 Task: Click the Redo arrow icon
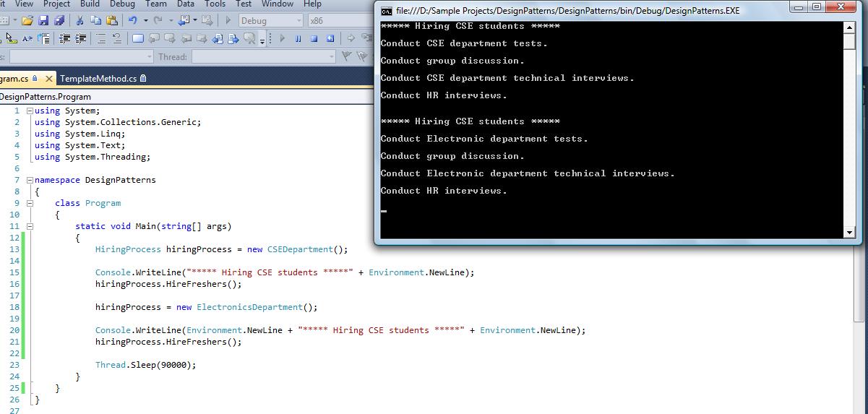(158, 21)
